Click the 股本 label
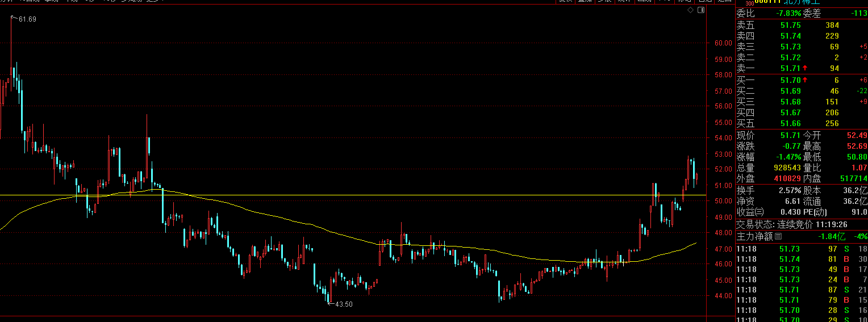The height and width of the screenshot is (322, 868). pyautogui.click(x=812, y=190)
